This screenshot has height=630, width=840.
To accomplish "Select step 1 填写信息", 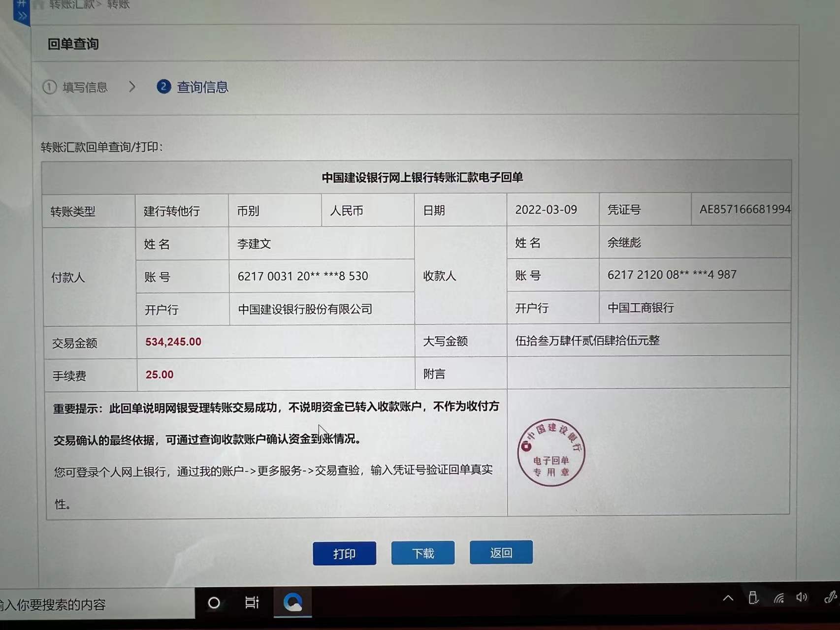I will pyautogui.click(x=75, y=88).
